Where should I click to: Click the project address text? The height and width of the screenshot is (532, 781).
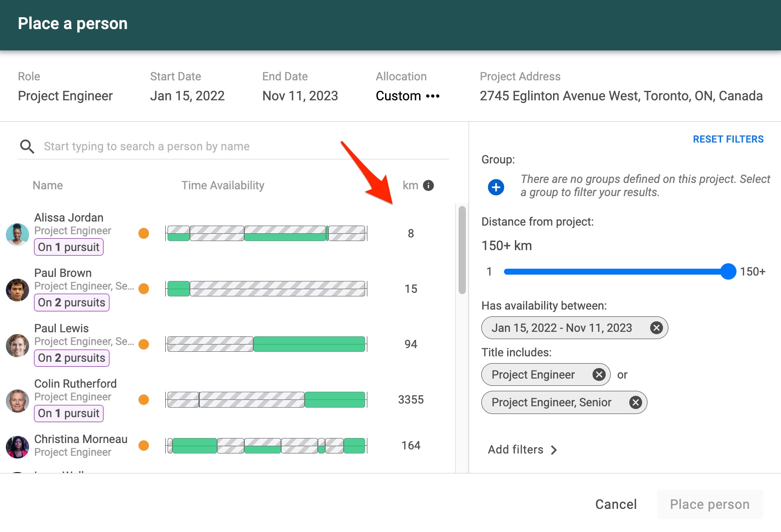pyautogui.click(x=621, y=96)
